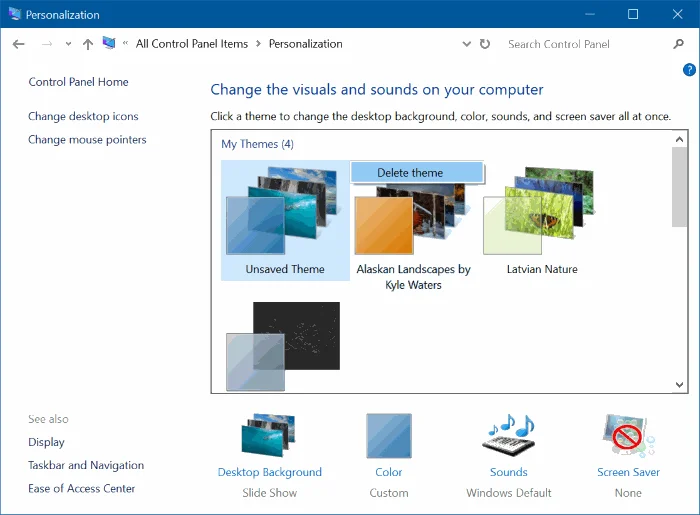Expand the chevron after All Control Panel Items
This screenshot has height=515, width=700.
pyautogui.click(x=258, y=44)
